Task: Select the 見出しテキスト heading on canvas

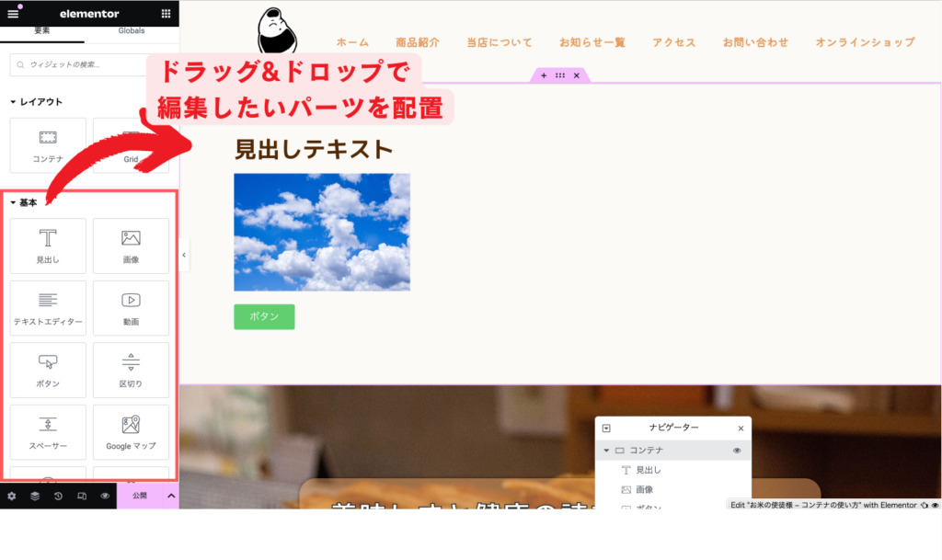Action: (x=314, y=150)
